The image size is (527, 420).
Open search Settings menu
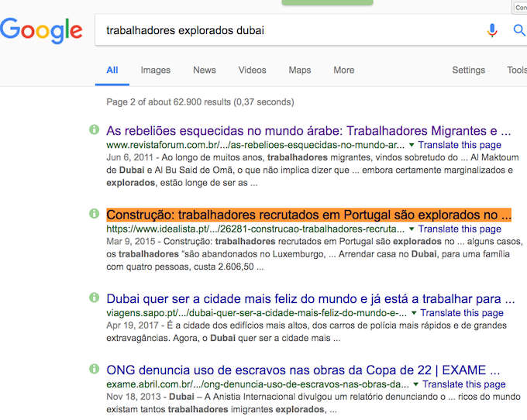pyautogui.click(x=469, y=70)
